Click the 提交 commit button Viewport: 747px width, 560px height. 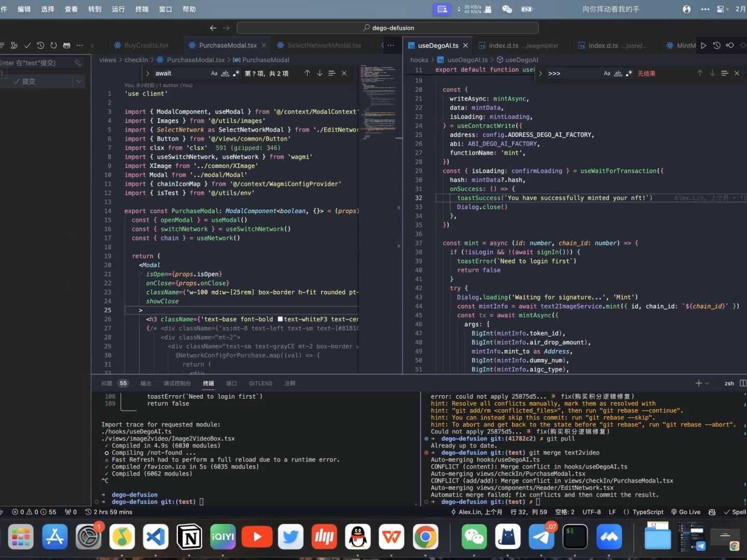point(35,81)
